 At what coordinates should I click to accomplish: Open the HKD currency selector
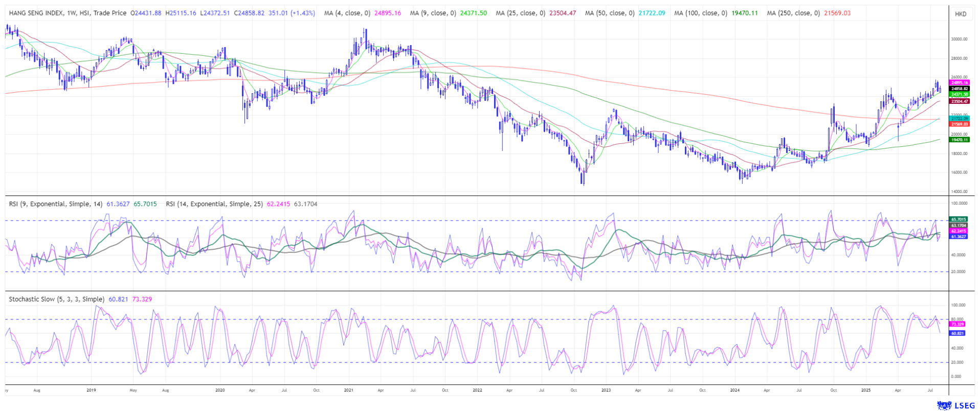(x=961, y=14)
